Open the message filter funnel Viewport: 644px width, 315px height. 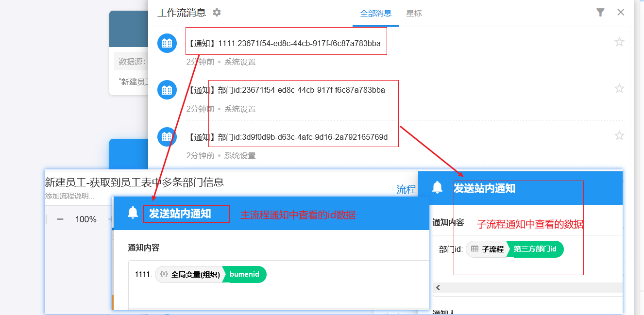tap(600, 13)
